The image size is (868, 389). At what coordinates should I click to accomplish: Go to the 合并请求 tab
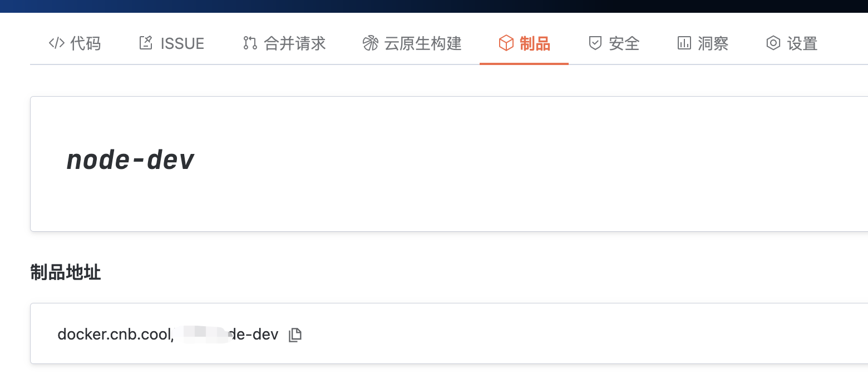pos(295,43)
